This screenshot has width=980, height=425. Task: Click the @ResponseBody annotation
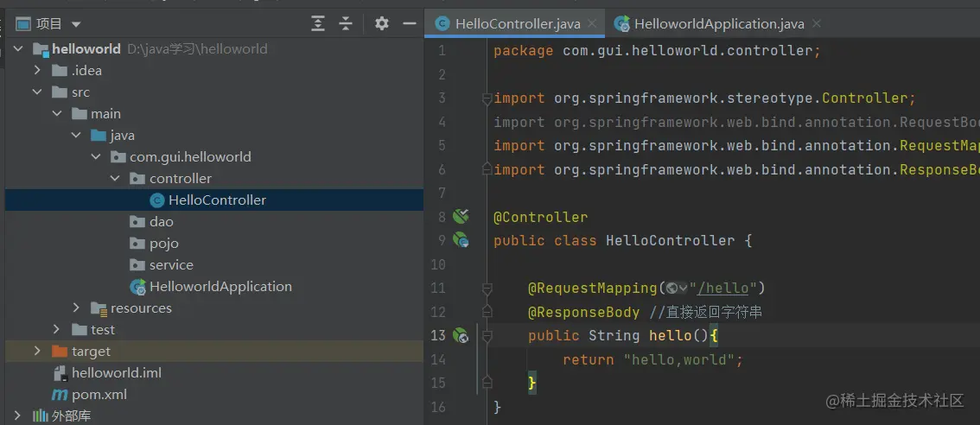(583, 312)
